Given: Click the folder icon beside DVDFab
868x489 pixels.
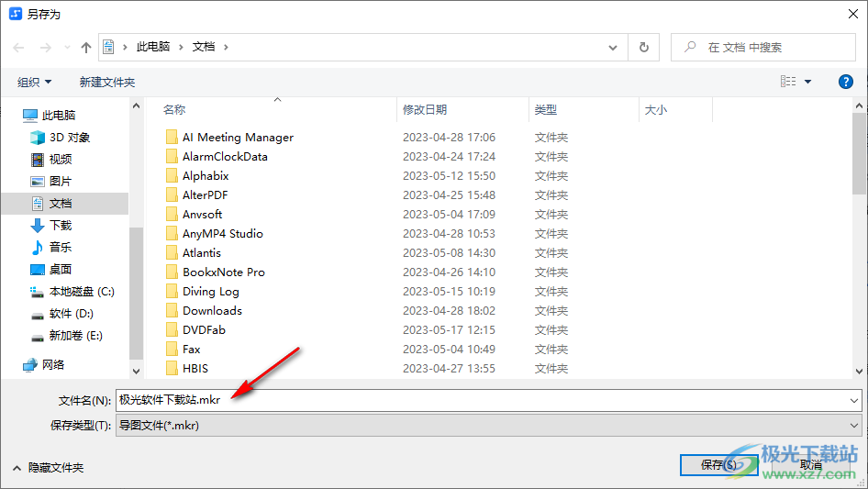Looking at the screenshot, I should pyautogui.click(x=172, y=329).
